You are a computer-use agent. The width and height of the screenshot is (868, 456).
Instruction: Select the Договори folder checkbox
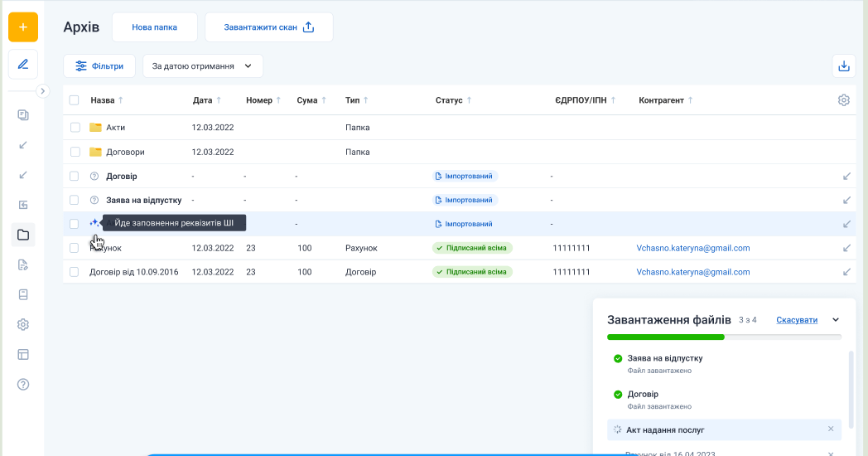click(75, 152)
